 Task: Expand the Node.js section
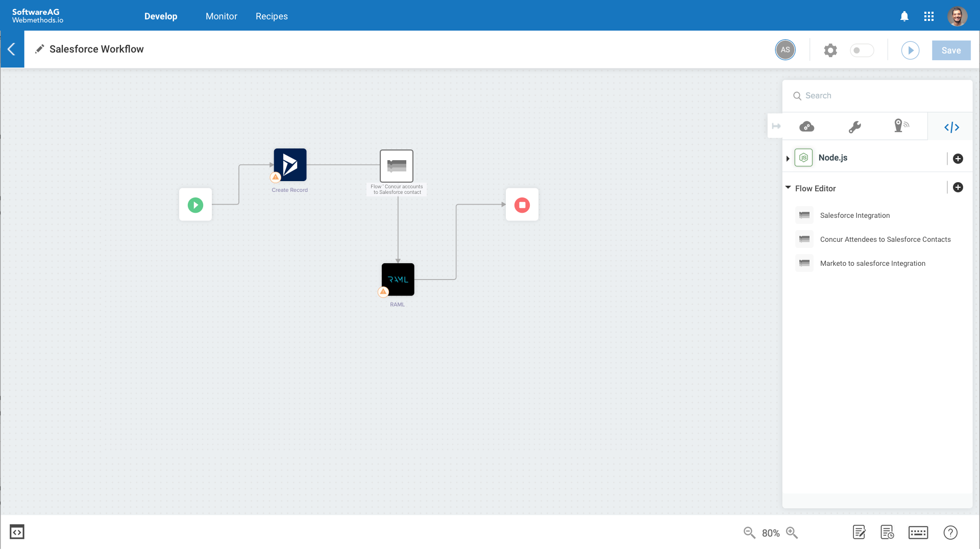(788, 159)
